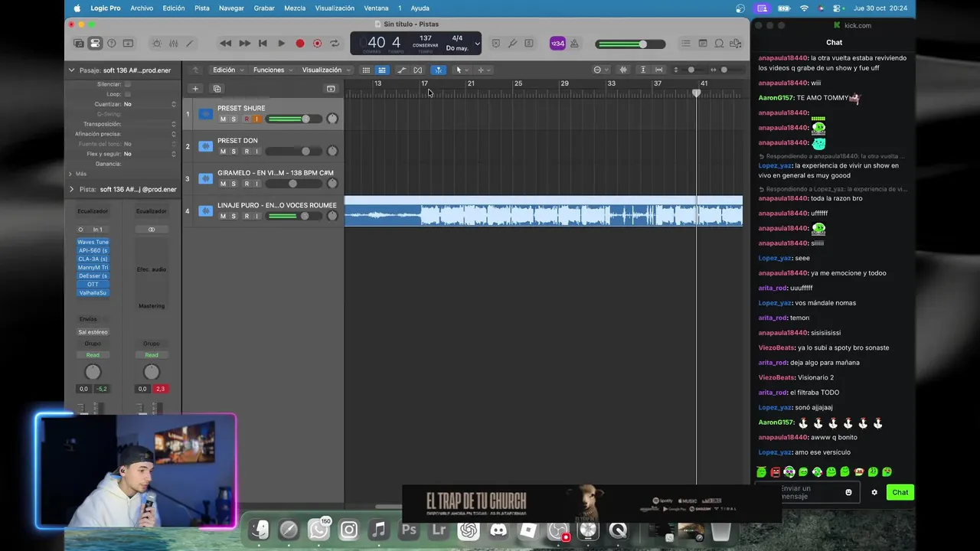The height and width of the screenshot is (551, 980).
Task: Open the Grabar menu
Action: 264,8
